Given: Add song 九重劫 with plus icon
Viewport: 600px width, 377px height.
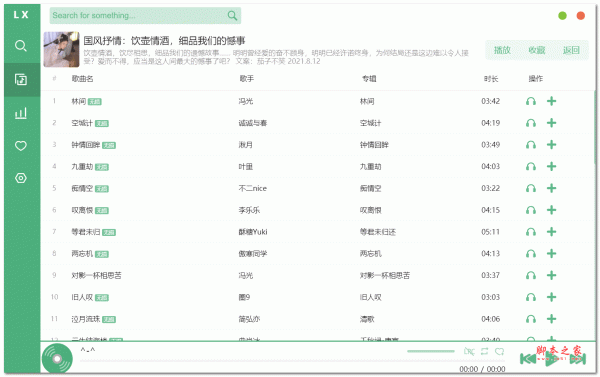Looking at the screenshot, I should tap(551, 166).
